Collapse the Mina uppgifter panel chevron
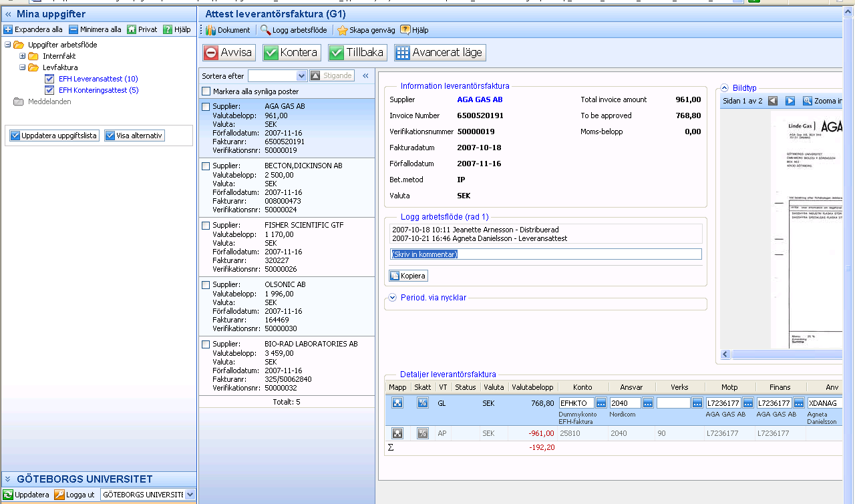Image resolution: width=855 pixels, height=504 pixels. pos(8,14)
